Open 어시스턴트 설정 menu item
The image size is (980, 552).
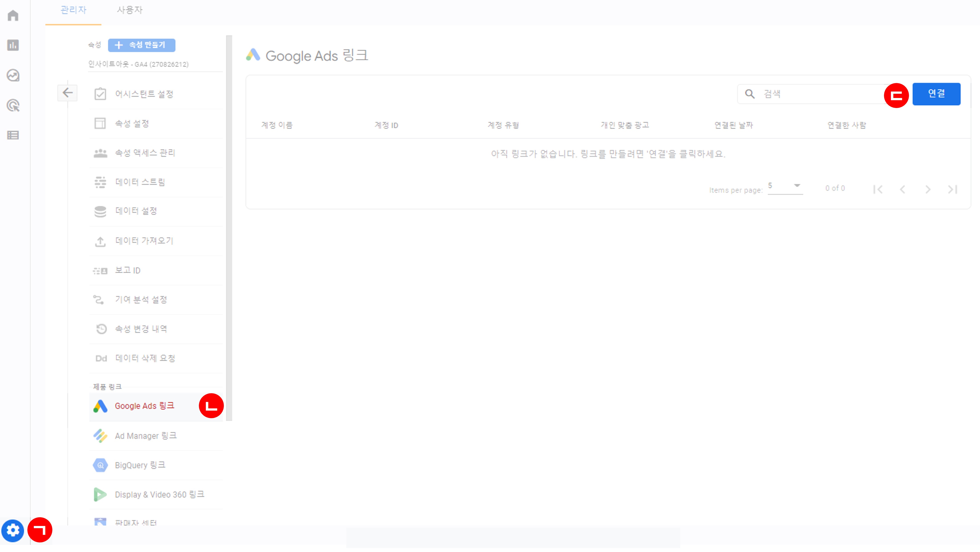156,94
